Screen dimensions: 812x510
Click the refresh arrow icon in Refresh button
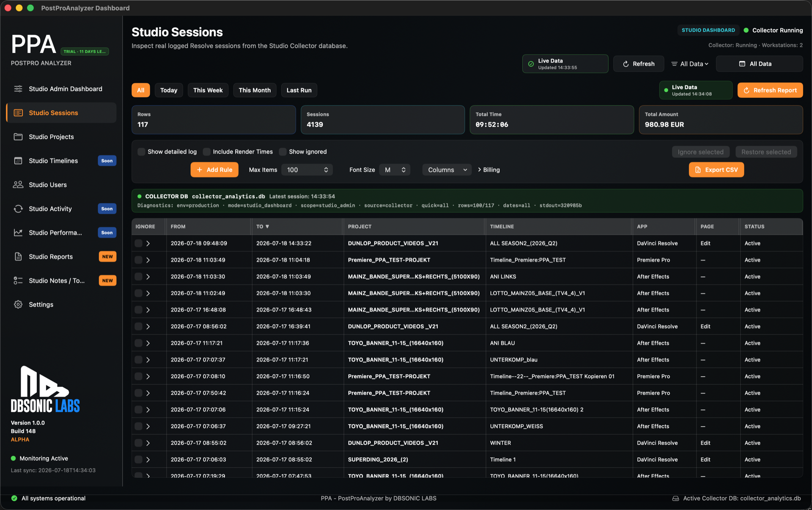[x=625, y=64]
